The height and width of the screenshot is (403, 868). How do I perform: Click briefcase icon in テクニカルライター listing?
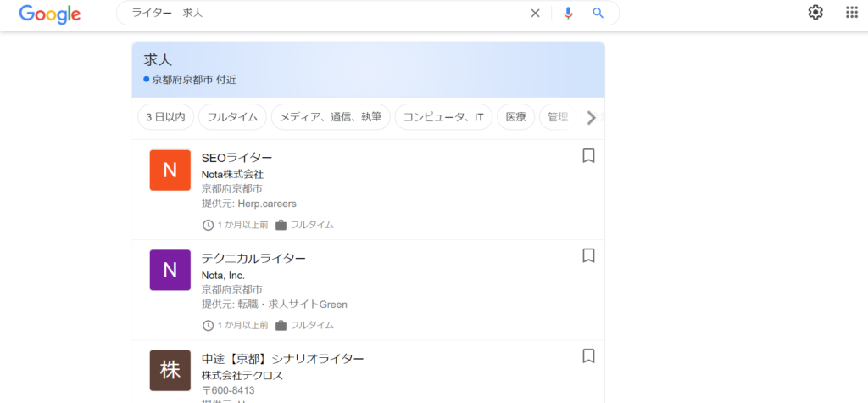(281, 326)
